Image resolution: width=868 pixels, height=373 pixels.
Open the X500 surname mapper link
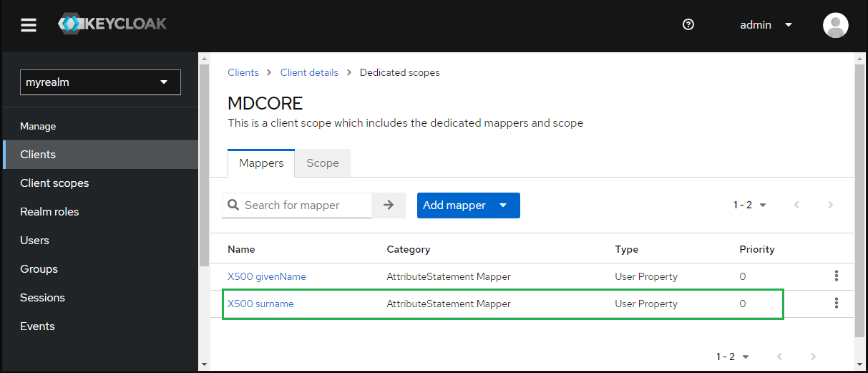pyautogui.click(x=260, y=304)
